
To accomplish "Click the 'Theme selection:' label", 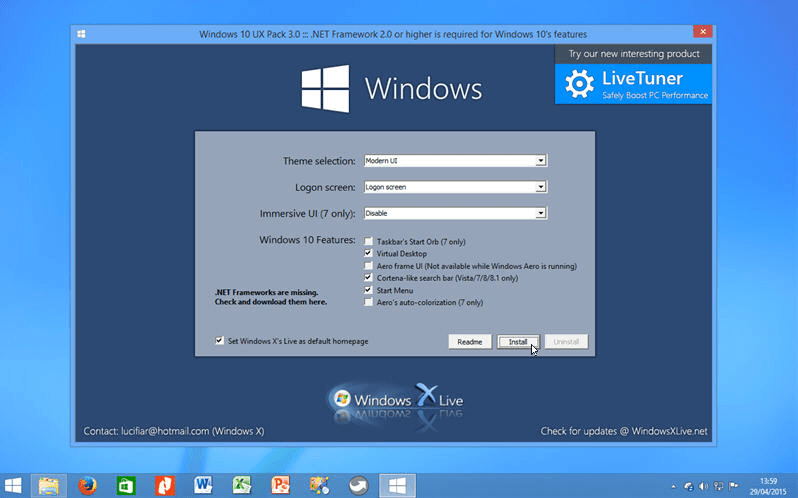I will 319,161.
